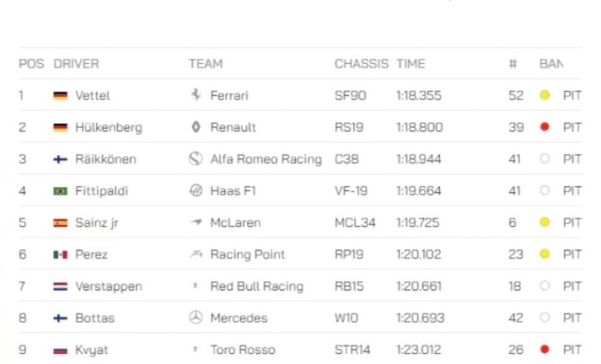Click the Spanish flag beside Sainz jr
Screen dimensions: 601x364
60,223
